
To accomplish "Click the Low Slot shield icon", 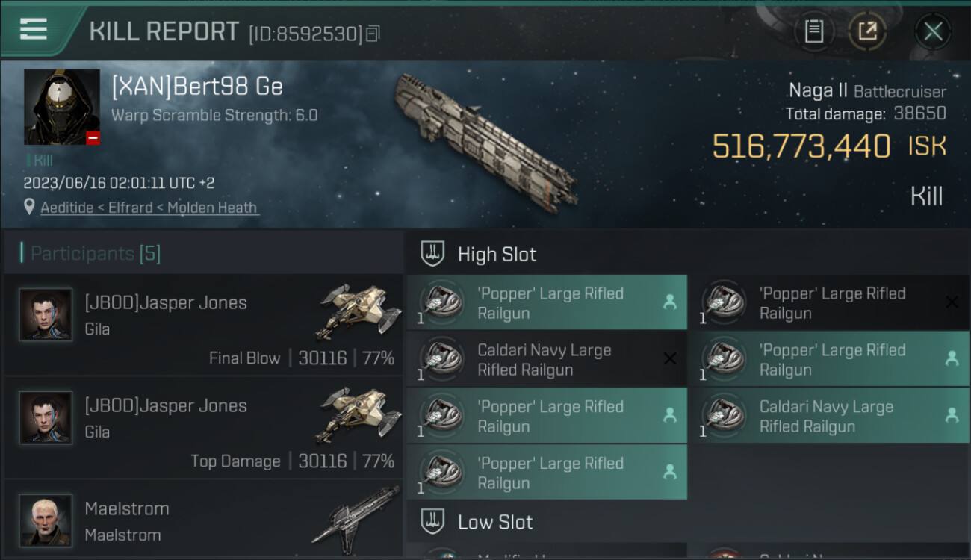I will (432, 522).
